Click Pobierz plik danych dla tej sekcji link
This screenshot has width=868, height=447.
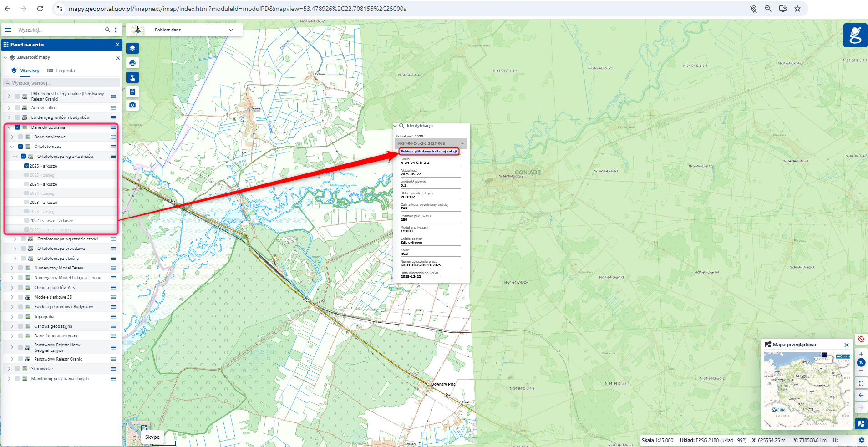pyautogui.click(x=428, y=152)
